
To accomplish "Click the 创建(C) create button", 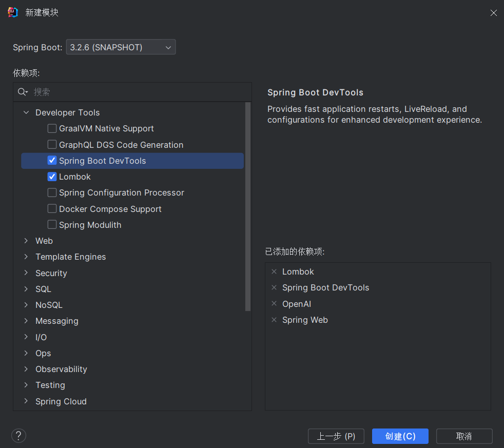I will pyautogui.click(x=400, y=436).
